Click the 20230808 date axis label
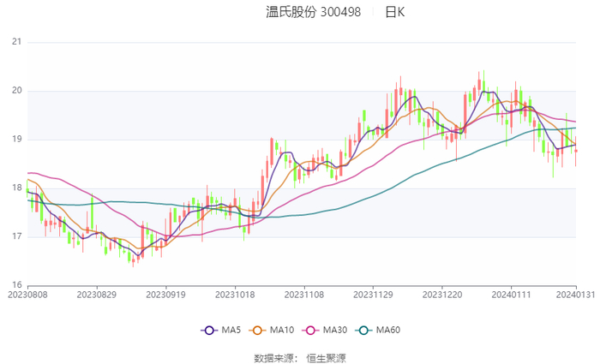Image resolution: width=600 pixels, height=364 pixels. click(x=27, y=295)
